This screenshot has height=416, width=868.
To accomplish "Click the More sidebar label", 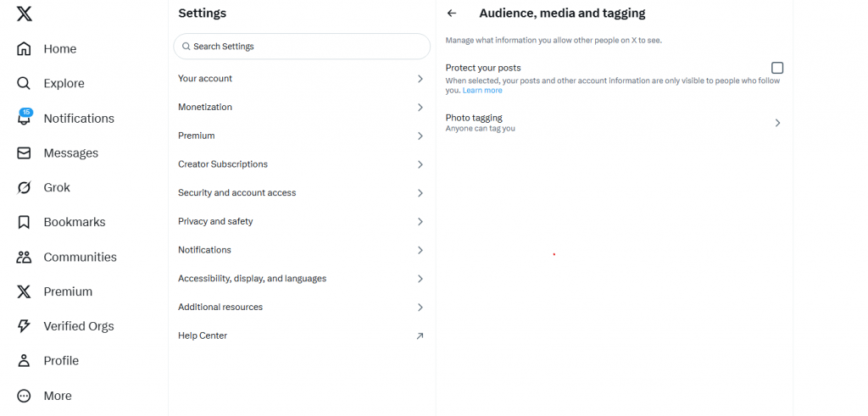I will click(58, 396).
